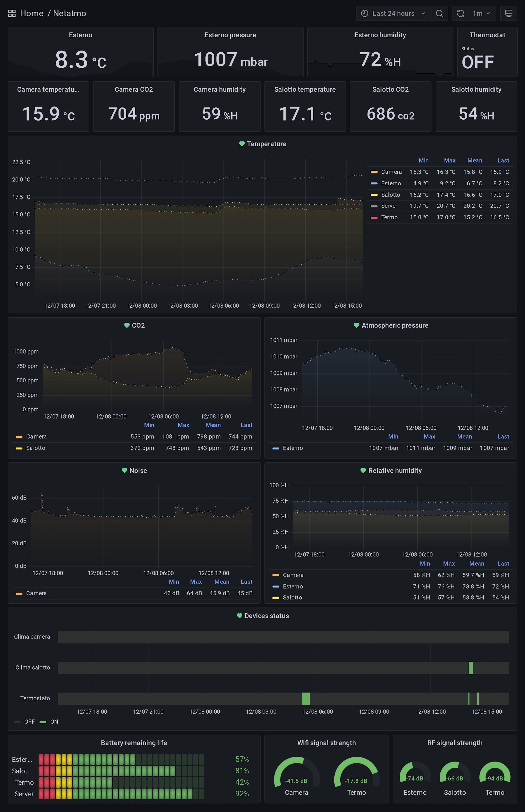
Task: Click the Esterno 8.3 °C stat panel
Action: pos(80,52)
